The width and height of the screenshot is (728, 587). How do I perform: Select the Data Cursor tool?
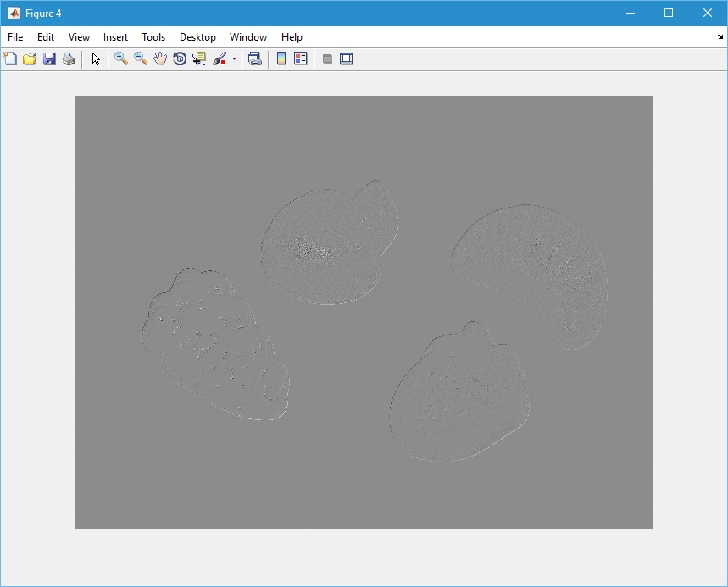click(199, 58)
